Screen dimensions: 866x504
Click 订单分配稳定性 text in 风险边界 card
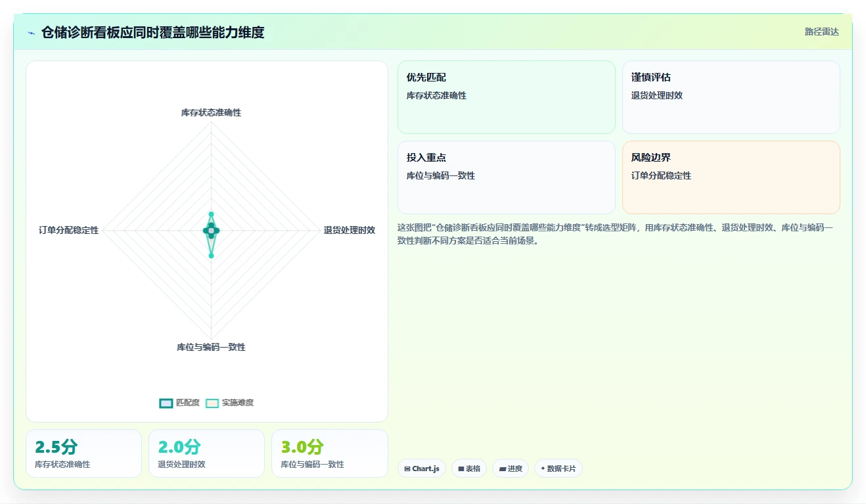click(661, 175)
